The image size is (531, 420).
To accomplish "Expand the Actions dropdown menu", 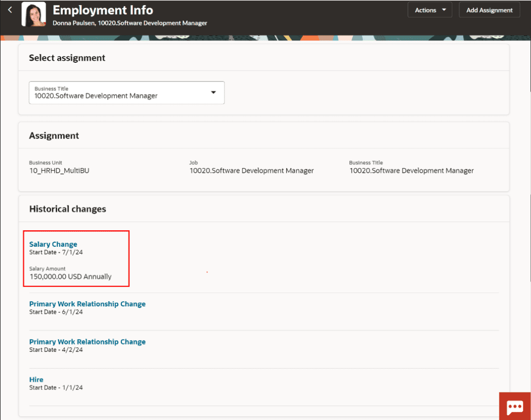I will pos(429,10).
